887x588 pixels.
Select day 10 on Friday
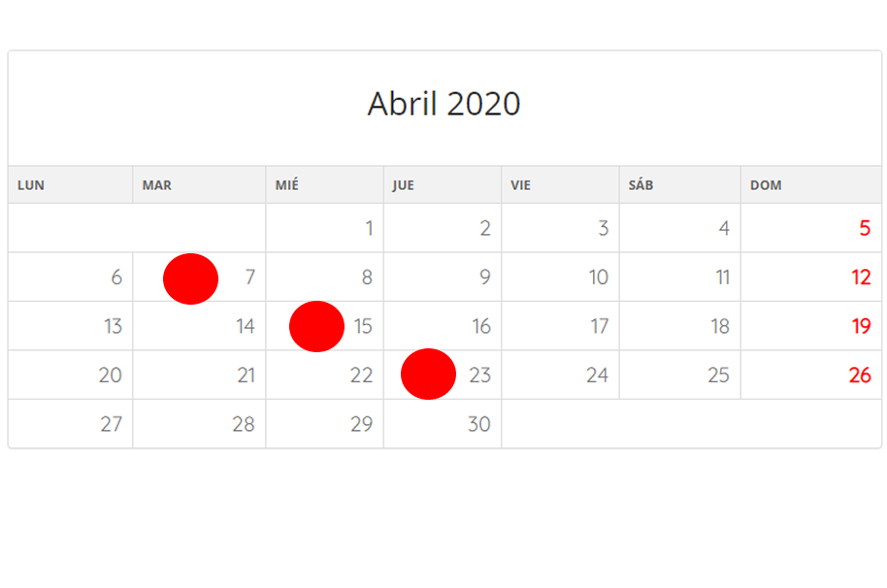coord(598,278)
